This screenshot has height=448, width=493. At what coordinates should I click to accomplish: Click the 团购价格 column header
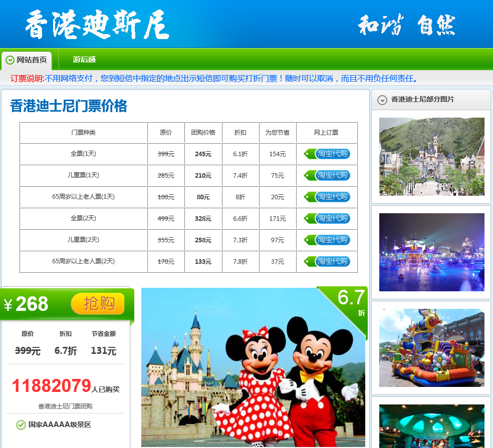[203, 133]
